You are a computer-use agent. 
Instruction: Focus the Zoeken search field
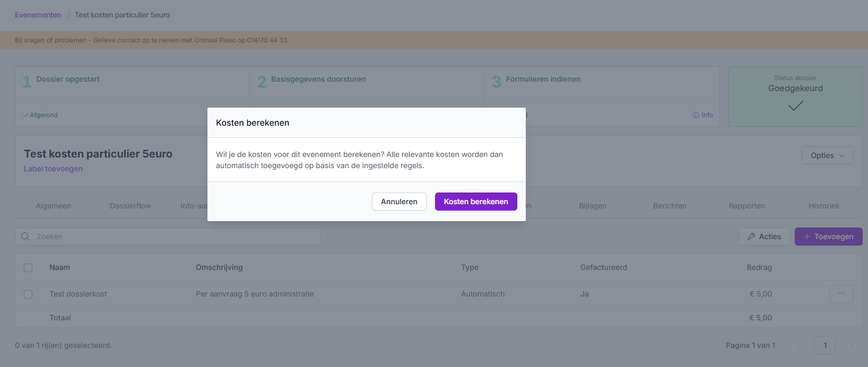175,237
